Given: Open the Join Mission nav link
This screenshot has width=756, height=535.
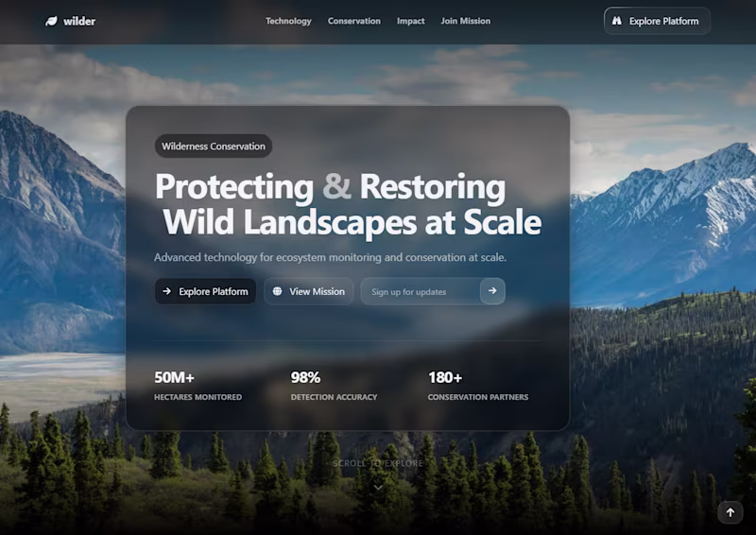Looking at the screenshot, I should click(465, 21).
